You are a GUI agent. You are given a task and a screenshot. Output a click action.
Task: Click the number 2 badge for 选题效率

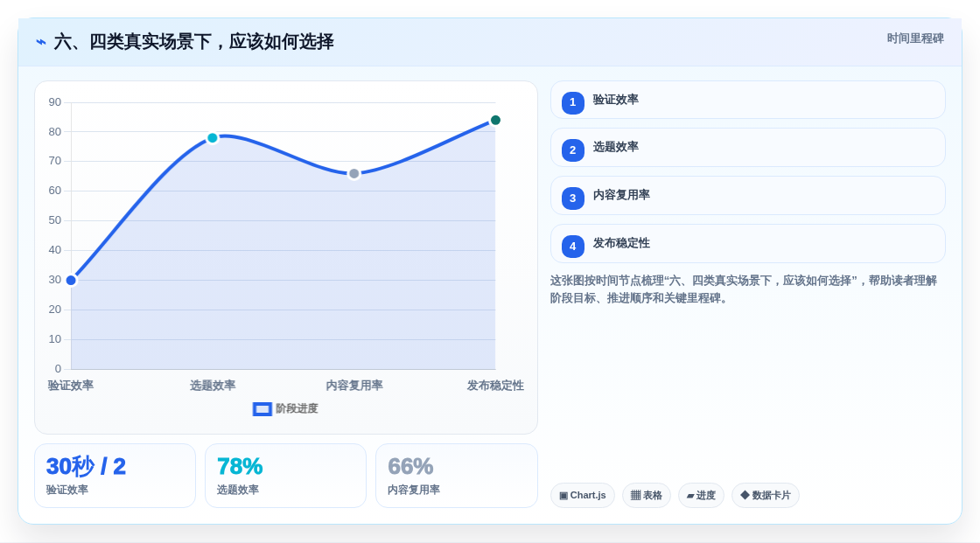click(x=572, y=150)
